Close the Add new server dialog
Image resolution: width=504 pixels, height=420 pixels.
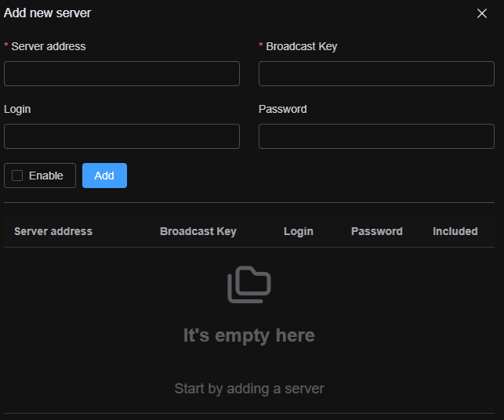(x=482, y=13)
